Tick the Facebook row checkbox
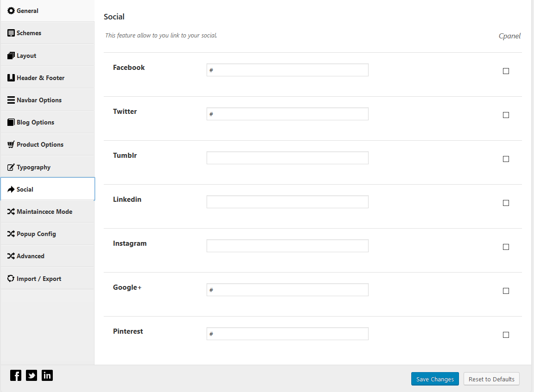 pyautogui.click(x=506, y=71)
